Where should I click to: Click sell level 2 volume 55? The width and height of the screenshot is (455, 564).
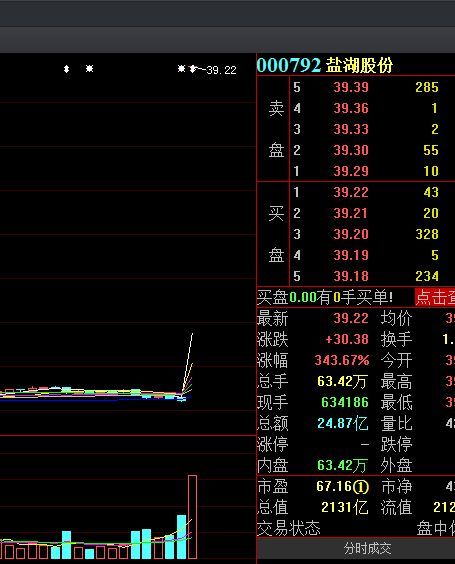pos(431,150)
